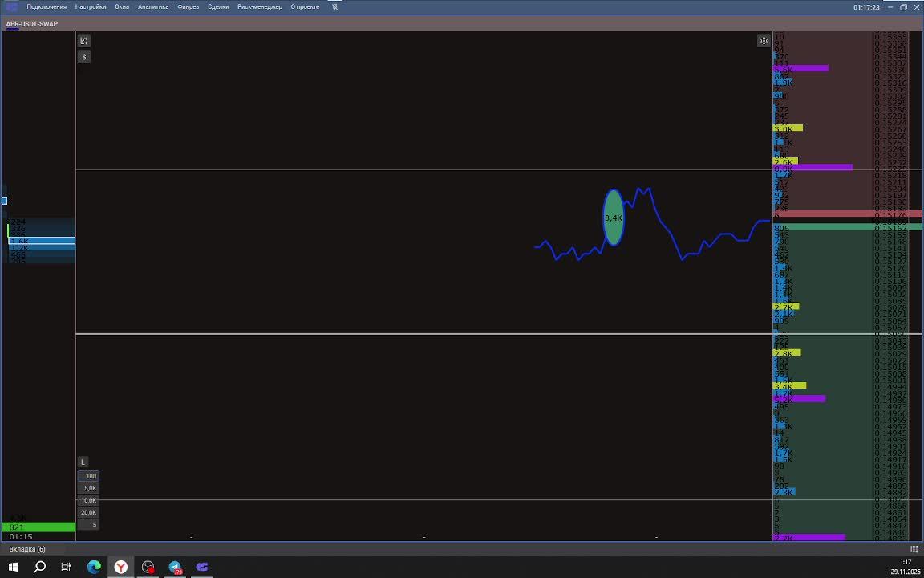Click the green 821 volume bar
The height and width of the screenshot is (578, 924).
pos(38,527)
